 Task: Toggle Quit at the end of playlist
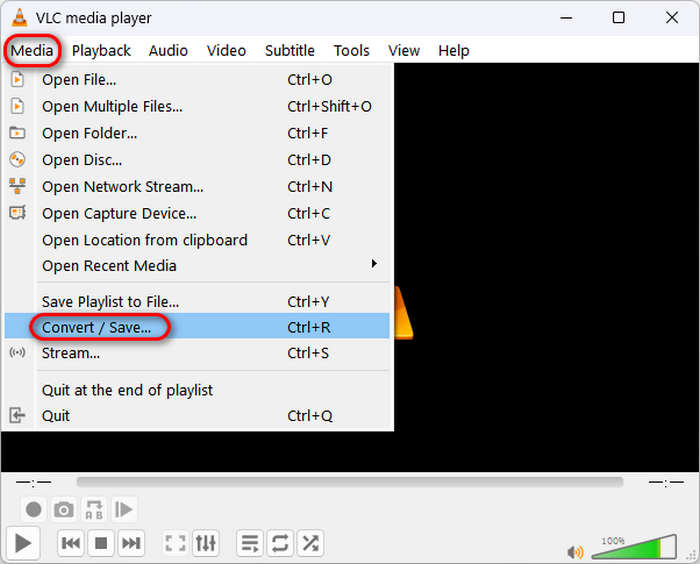coord(197,390)
